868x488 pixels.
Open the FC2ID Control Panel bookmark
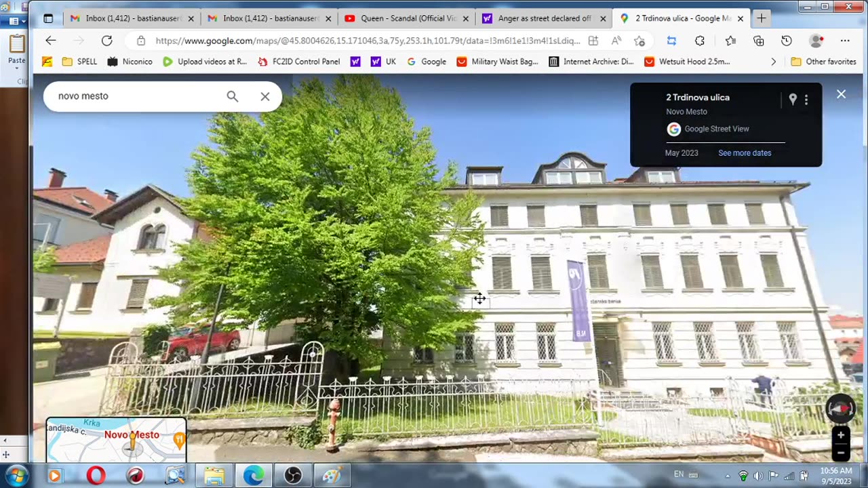[298, 62]
